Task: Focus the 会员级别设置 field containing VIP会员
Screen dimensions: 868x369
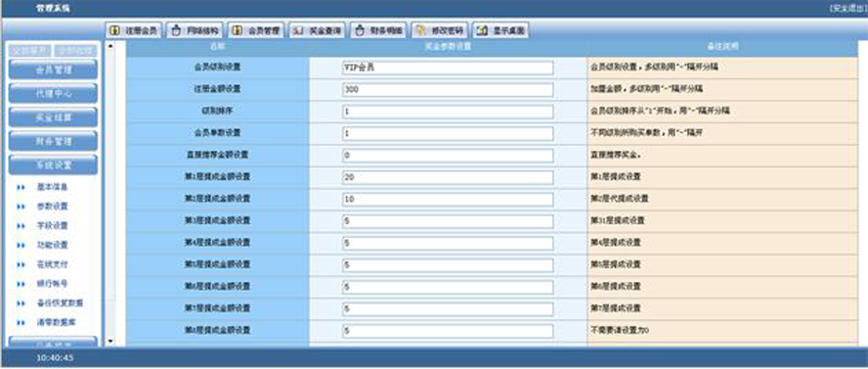Action: click(x=448, y=69)
